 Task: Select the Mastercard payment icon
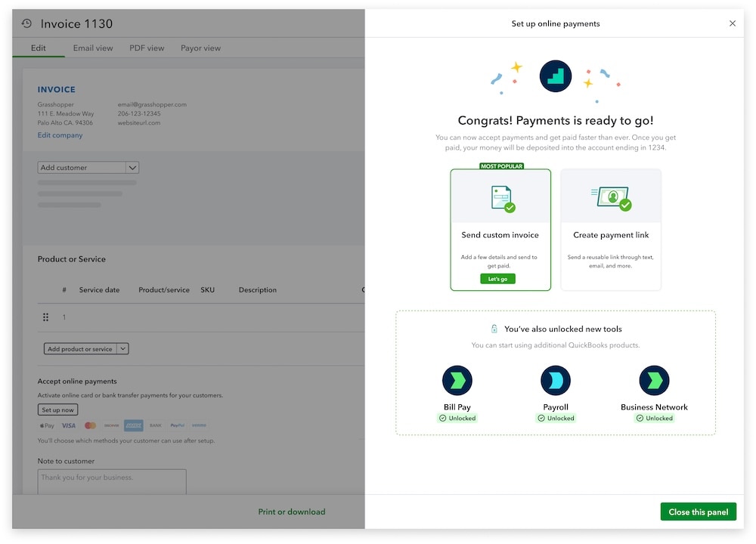pyautogui.click(x=88, y=425)
